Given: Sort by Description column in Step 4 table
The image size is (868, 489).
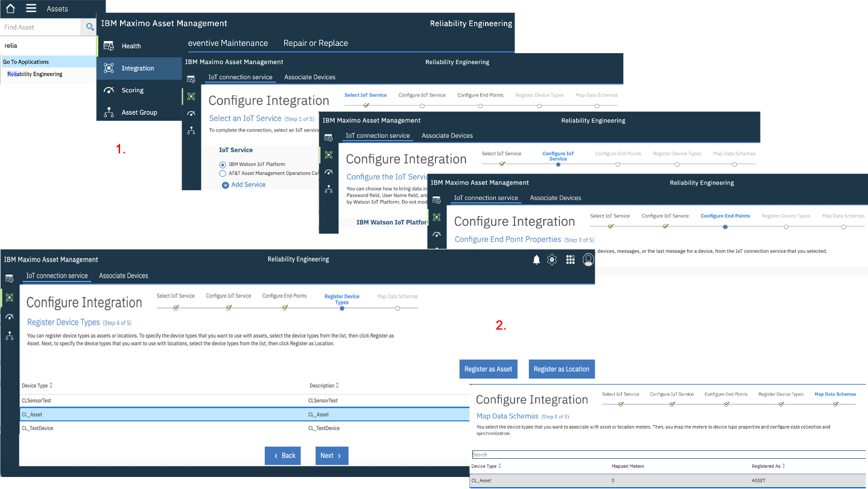Looking at the screenshot, I should coord(325,385).
